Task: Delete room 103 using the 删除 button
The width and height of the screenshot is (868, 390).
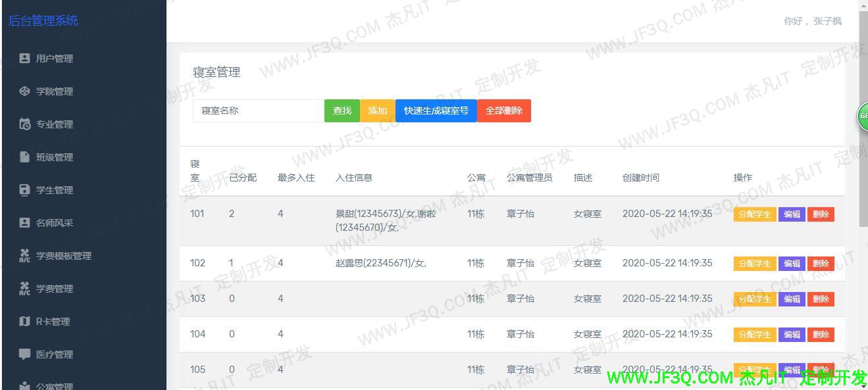Action: tap(821, 299)
